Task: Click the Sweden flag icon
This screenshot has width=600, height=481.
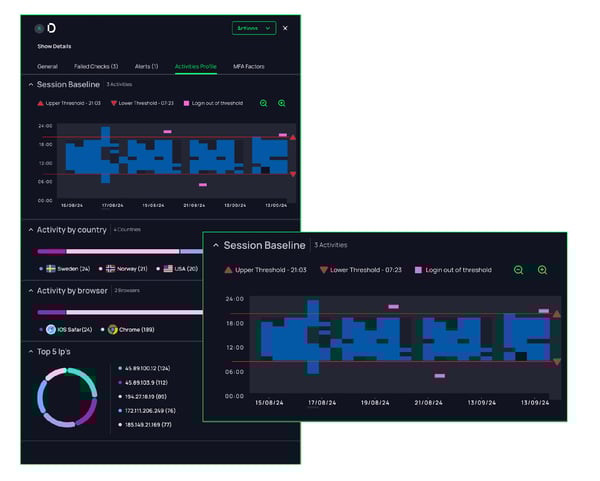Action: coord(51,269)
